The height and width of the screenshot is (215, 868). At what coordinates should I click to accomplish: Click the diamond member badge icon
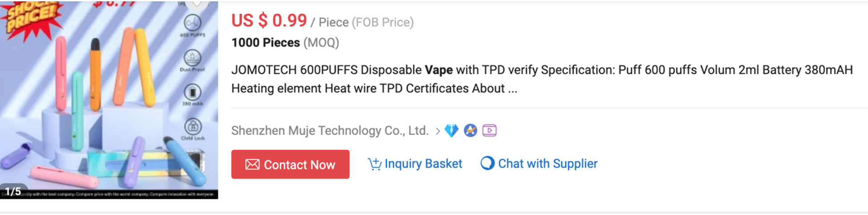pos(451,131)
